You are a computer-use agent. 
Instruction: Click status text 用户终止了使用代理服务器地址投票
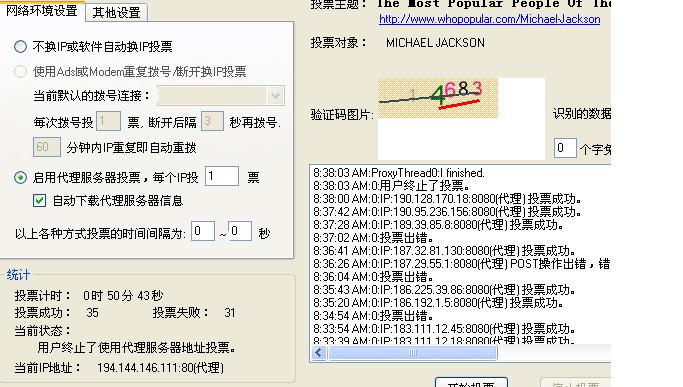[x=137, y=347]
